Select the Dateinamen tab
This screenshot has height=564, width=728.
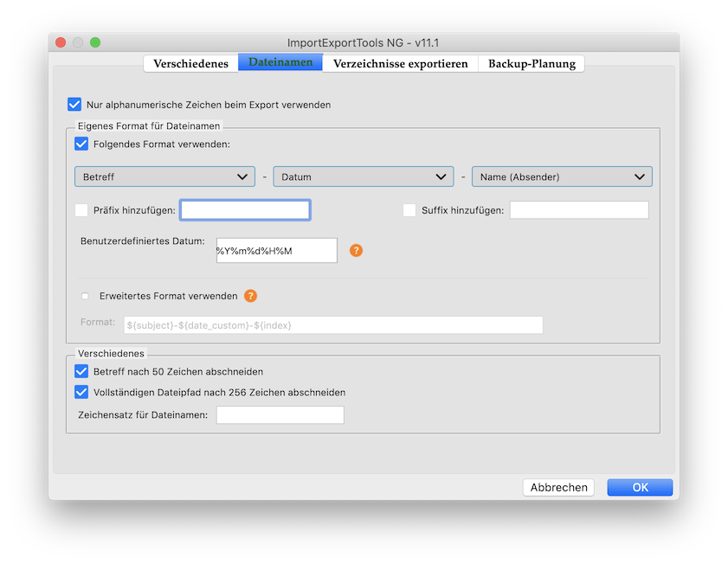click(280, 62)
